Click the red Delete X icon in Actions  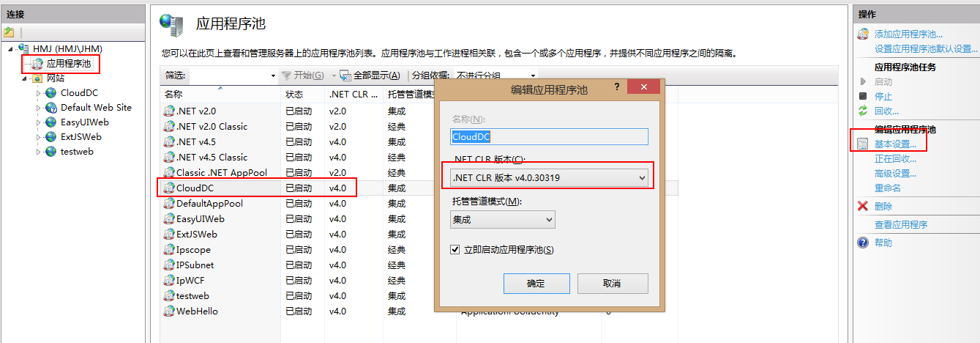pos(863,206)
